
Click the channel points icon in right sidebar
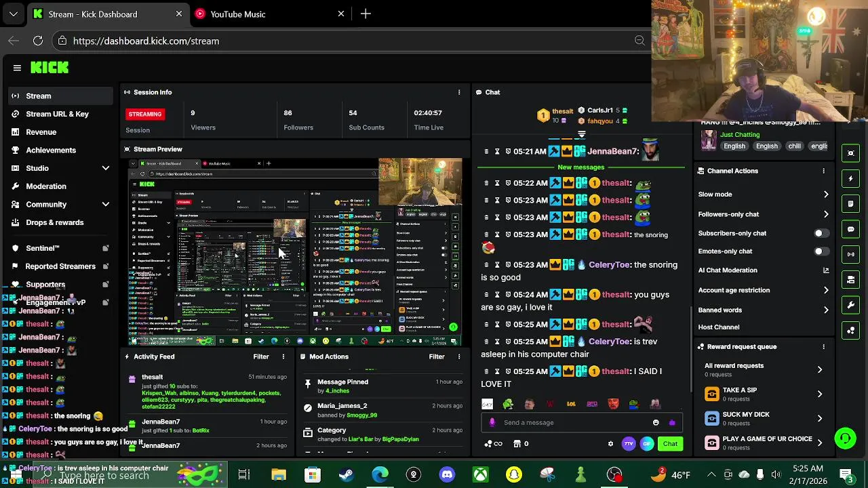click(x=851, y=331)
